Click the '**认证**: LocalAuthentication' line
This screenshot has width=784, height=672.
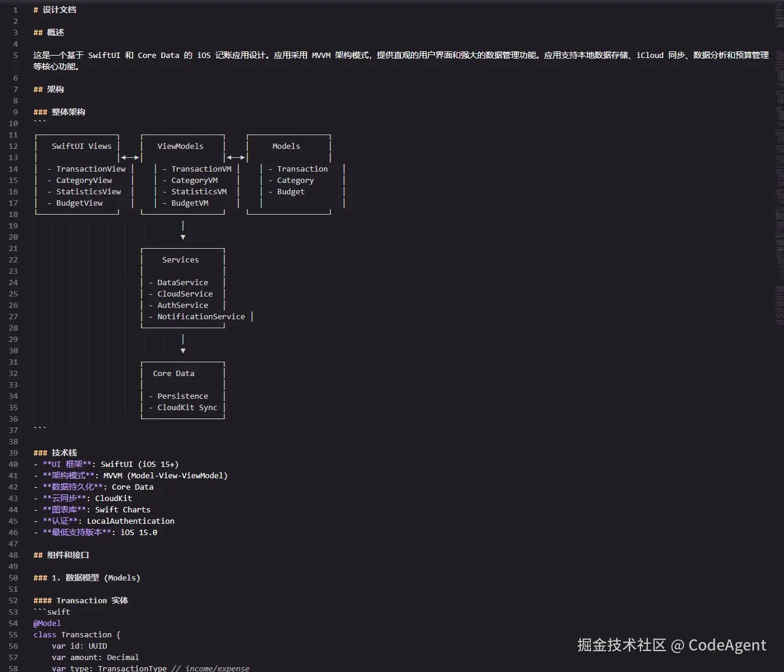(x=104, y=521)
